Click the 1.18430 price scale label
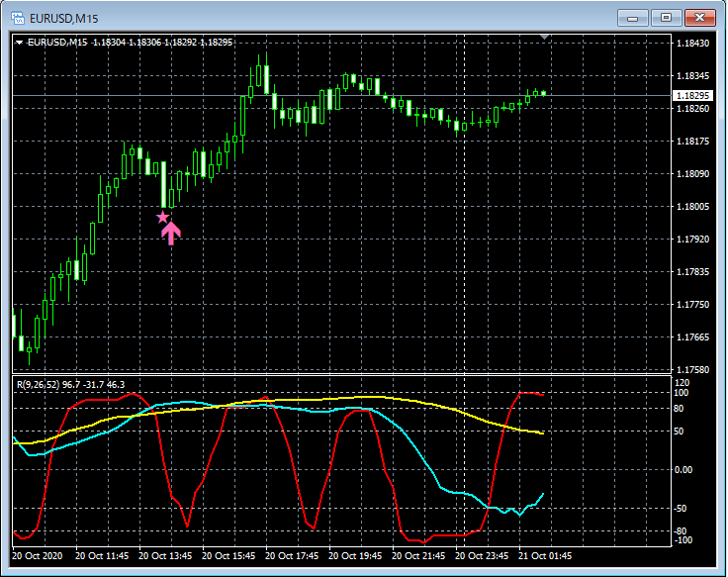Screen dimensions: 728x577 [692, 44]
